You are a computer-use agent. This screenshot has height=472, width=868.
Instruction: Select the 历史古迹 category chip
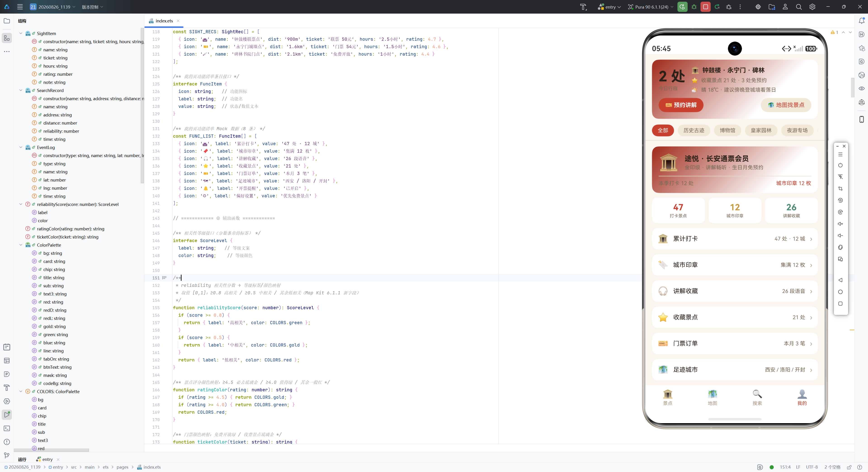694,130
